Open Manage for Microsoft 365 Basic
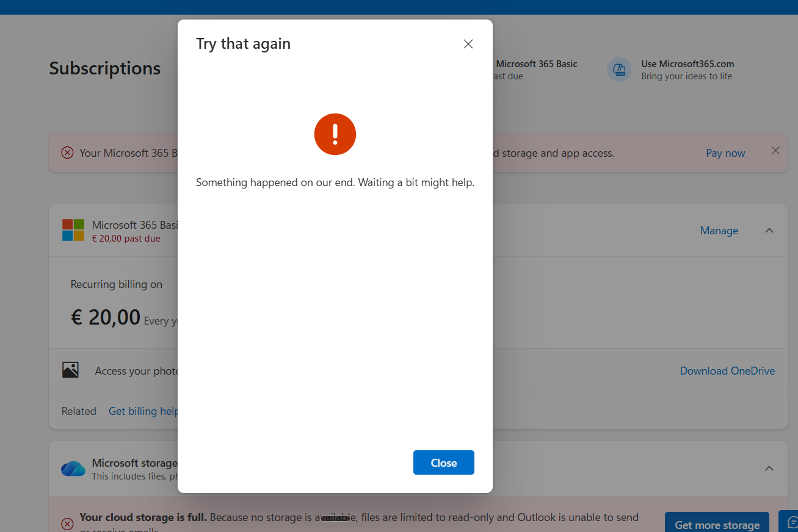 719,231
